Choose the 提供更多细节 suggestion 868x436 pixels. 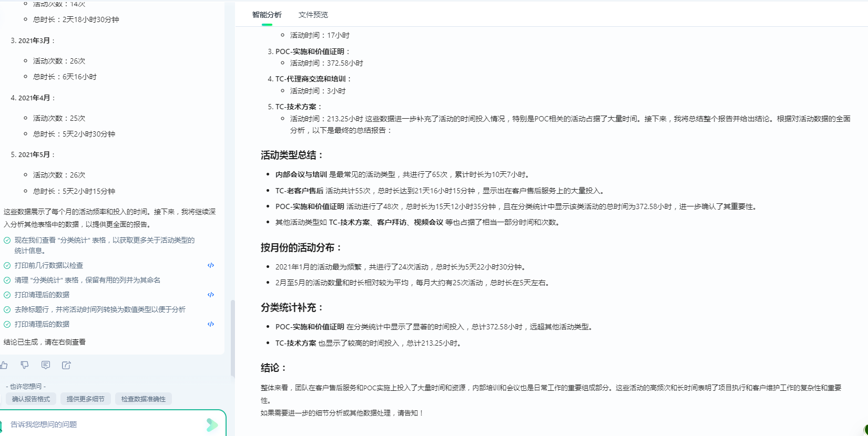point(85,399)
